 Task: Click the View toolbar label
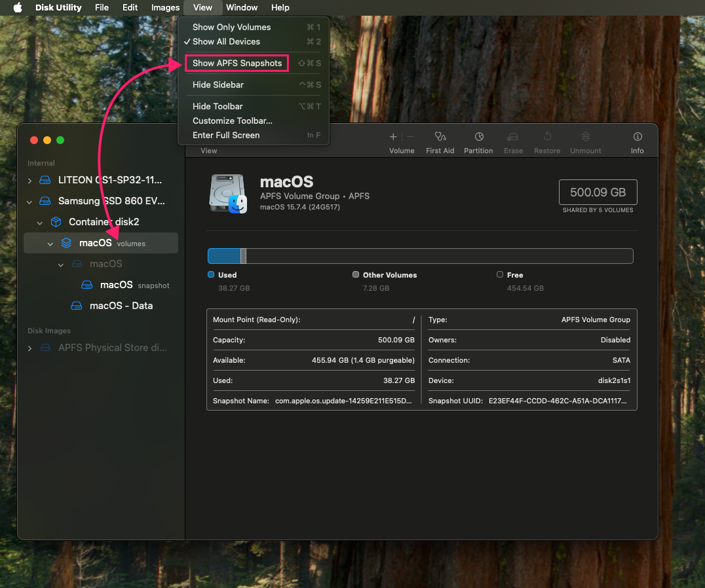click(208, 151)
